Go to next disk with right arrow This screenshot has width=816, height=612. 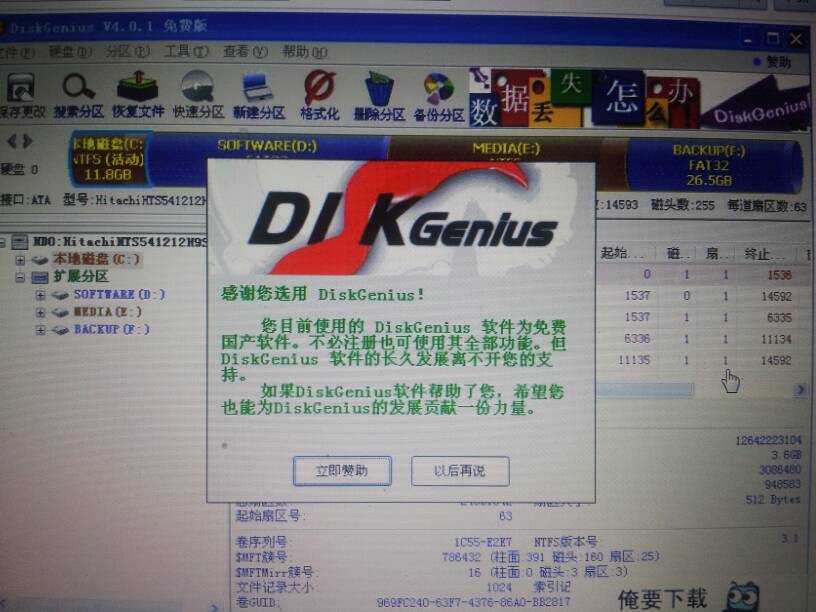[x=28, y=141]
